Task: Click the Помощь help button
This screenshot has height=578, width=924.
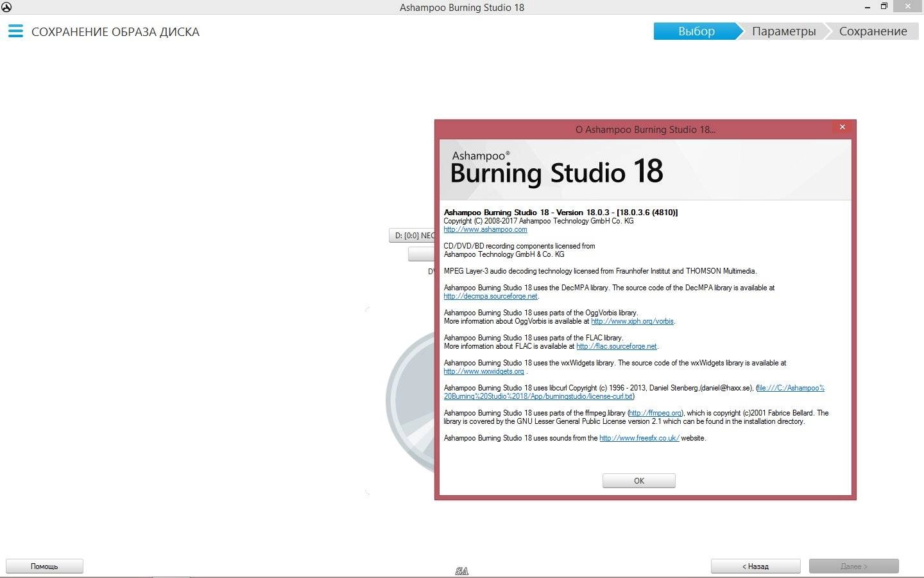Action: [x=44, y=566]
